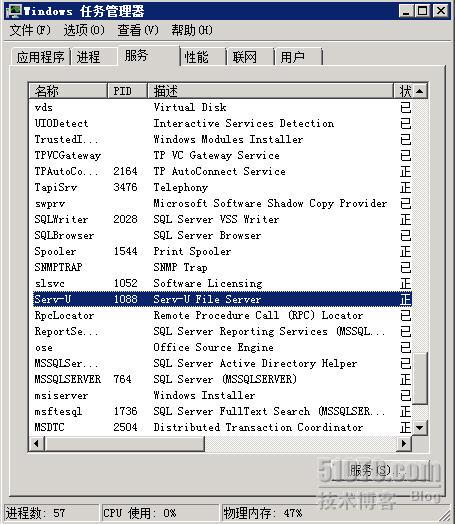Maximize the Task Manager window

click(x=423, y=11)
